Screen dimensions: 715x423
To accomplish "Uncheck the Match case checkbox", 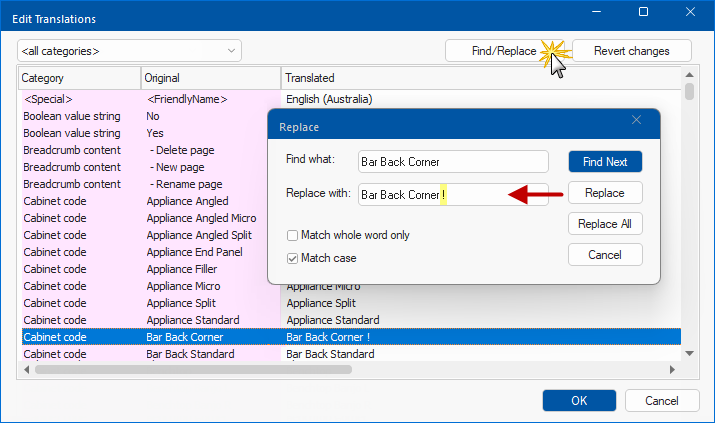I will point(293,258).
